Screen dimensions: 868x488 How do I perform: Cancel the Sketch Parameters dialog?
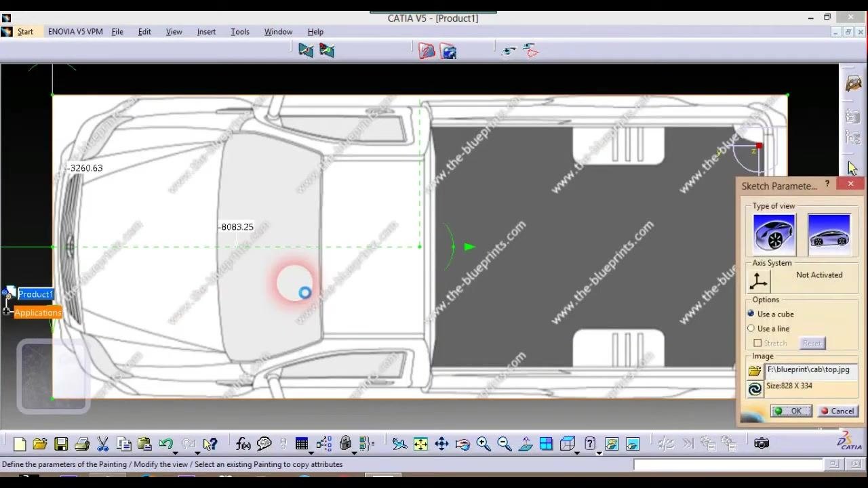837,411
